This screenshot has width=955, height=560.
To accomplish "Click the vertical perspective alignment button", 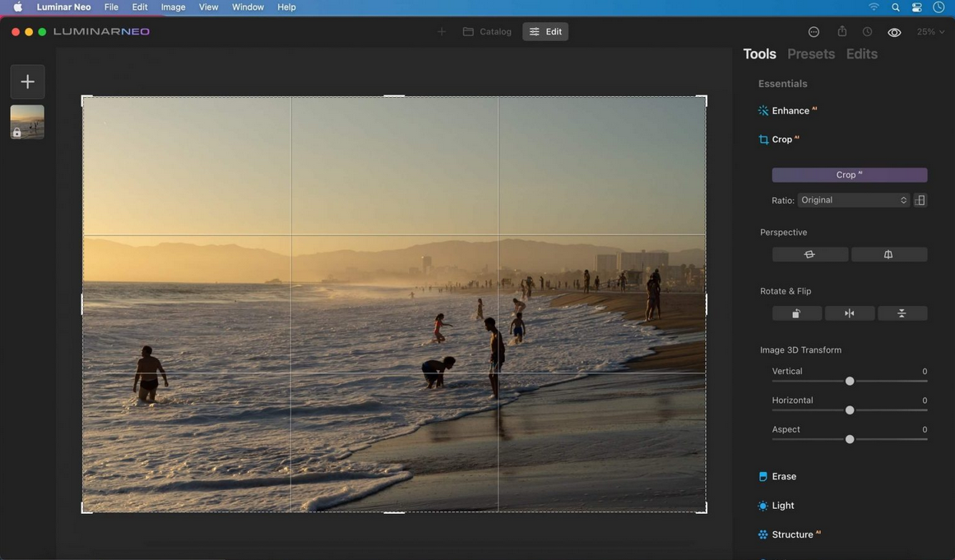I will coord(889,254).
